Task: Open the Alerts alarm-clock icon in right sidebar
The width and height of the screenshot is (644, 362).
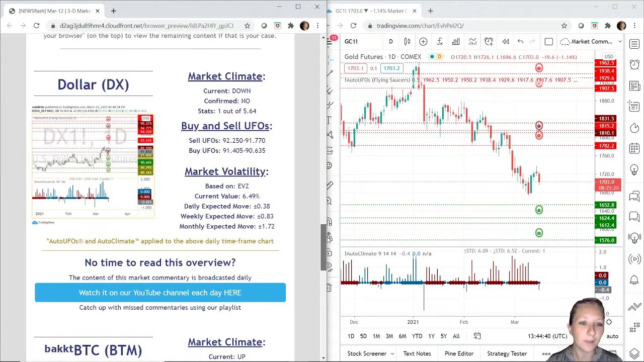Action: (634, 64)
